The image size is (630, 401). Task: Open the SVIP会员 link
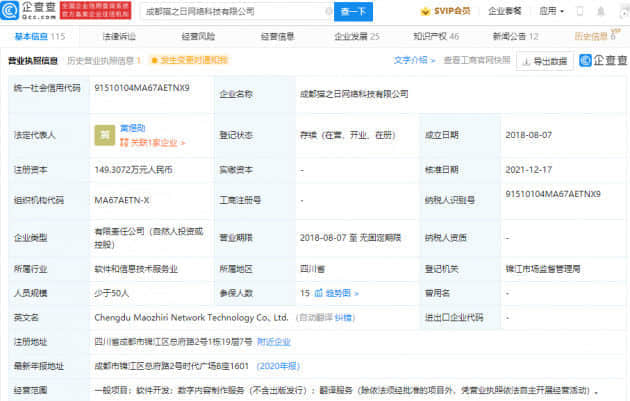click(452, 11)
